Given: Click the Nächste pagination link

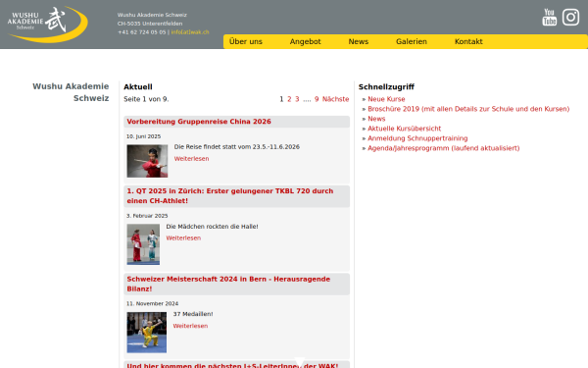Looking at the screenshot, I should 335,99.
